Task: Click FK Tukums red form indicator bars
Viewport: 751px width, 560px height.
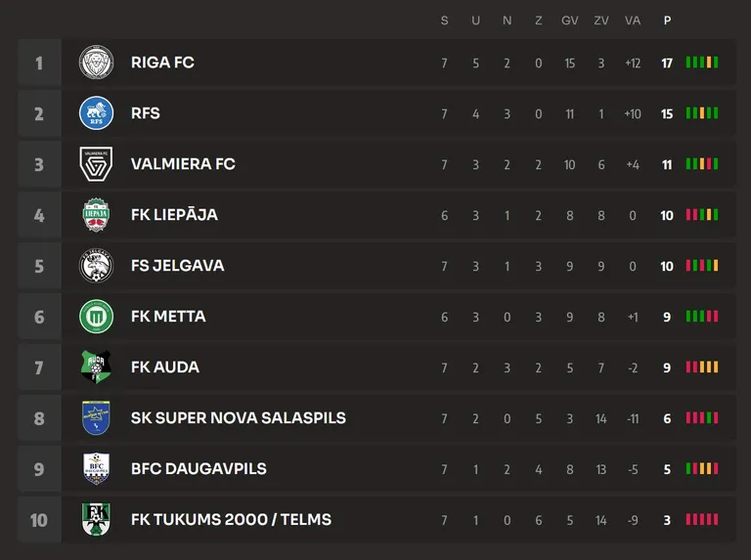Action: click(x=702, y=519)
